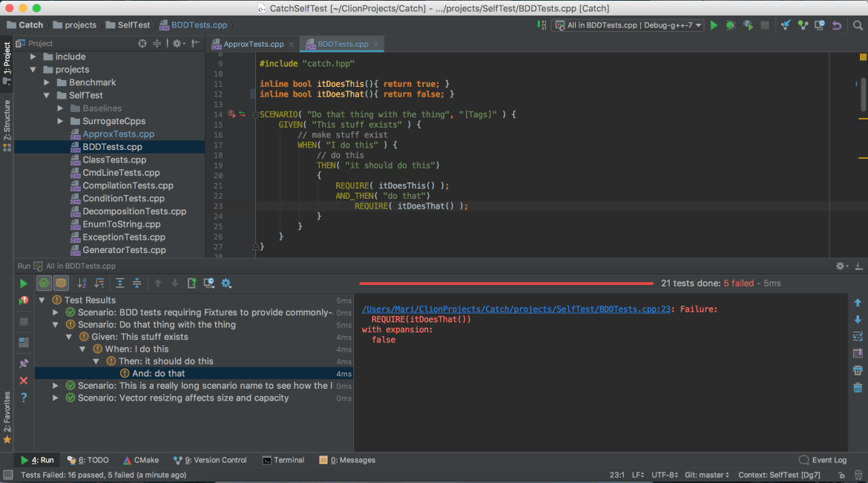Toggle Show Passed tests filter
Viewport: 868px width, 483px height.
44,283
